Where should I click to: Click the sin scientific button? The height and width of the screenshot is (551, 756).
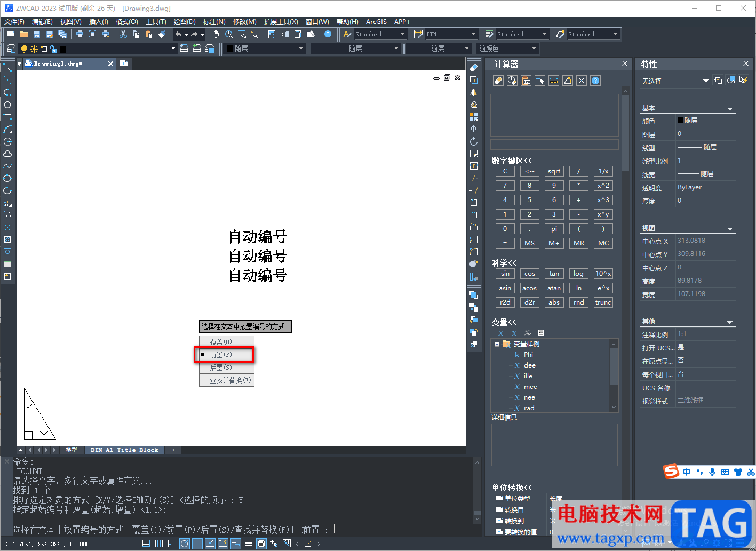point(505,274)
